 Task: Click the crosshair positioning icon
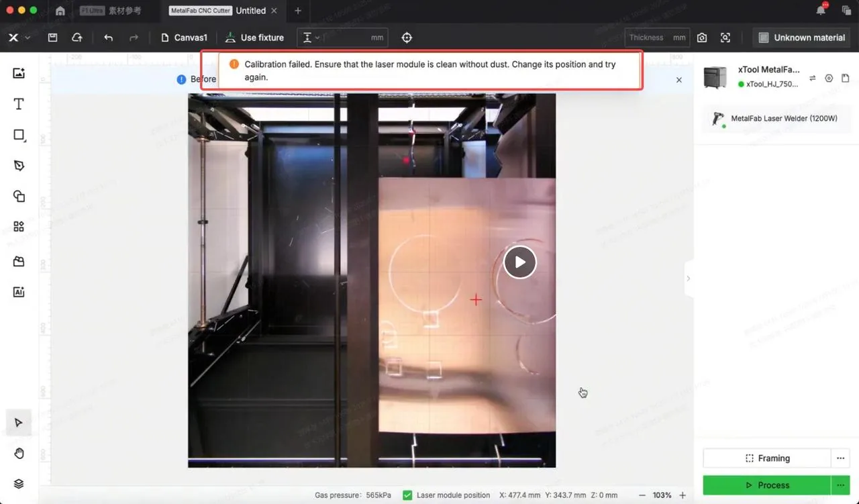point(407,38)
